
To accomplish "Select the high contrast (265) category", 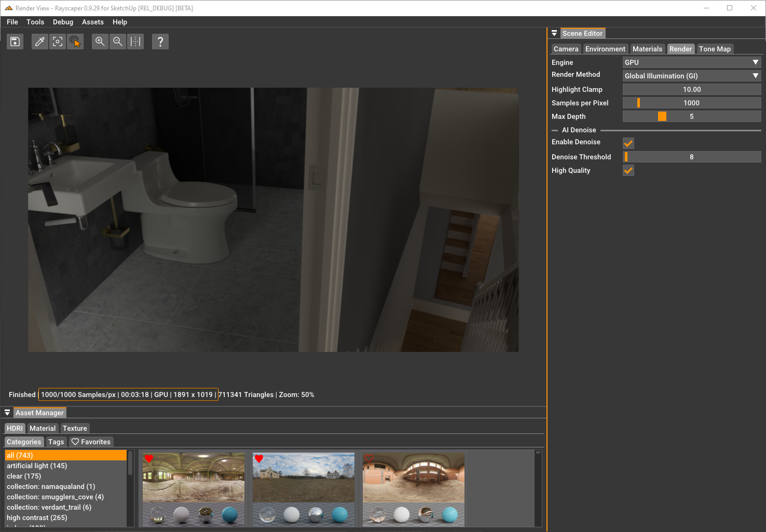I will click(x=65, y=517).
